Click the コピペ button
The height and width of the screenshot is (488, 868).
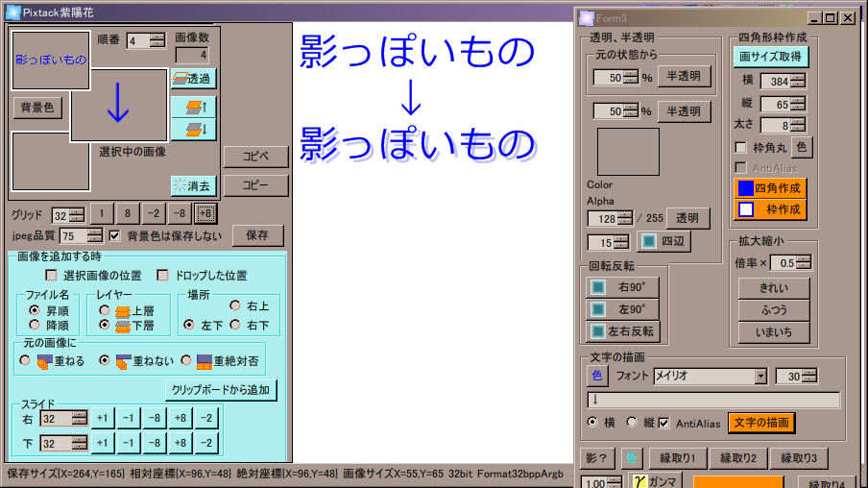click(255, 157)
